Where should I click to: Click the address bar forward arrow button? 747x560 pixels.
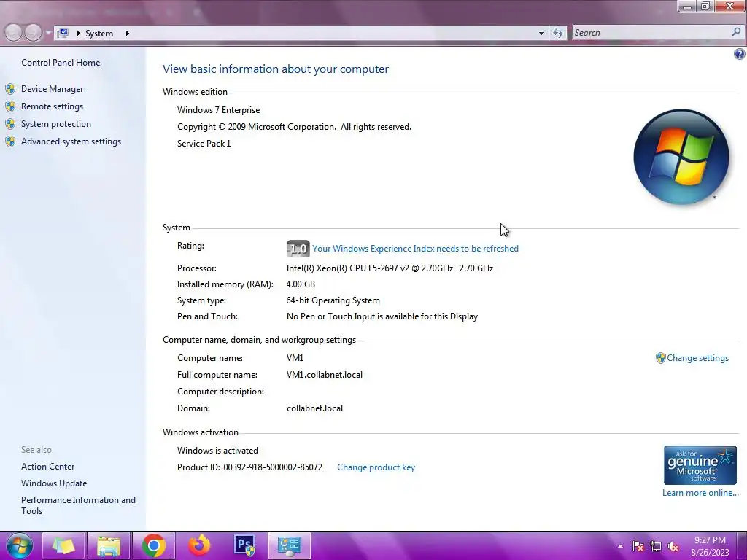tap(33, 33)
